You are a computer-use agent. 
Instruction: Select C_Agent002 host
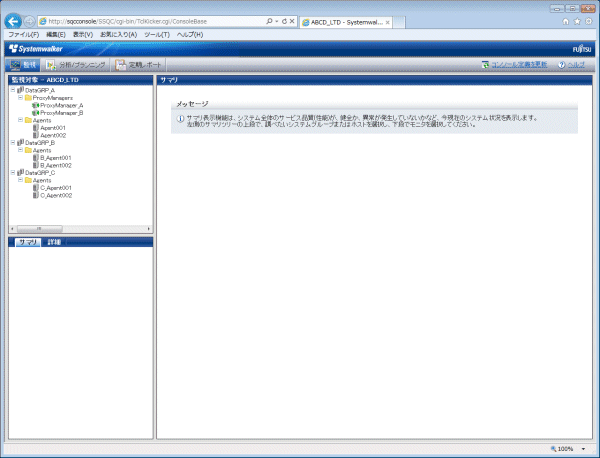56,196
